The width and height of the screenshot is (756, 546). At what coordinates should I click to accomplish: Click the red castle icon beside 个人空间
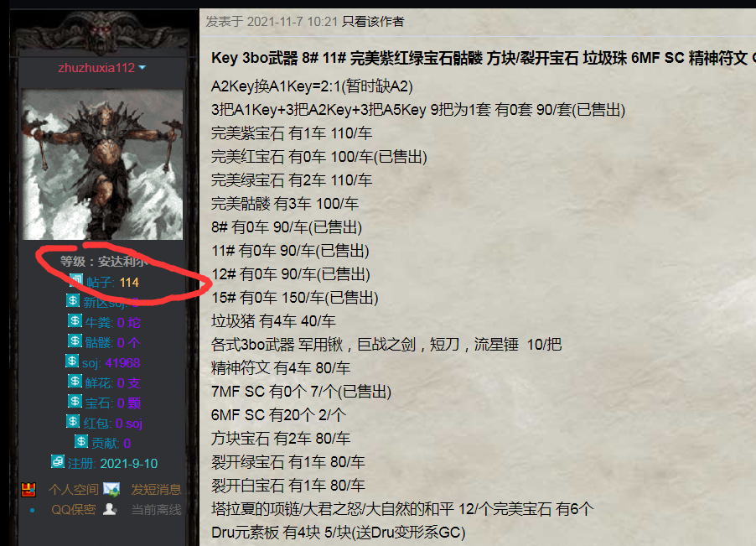coord(28,489)
